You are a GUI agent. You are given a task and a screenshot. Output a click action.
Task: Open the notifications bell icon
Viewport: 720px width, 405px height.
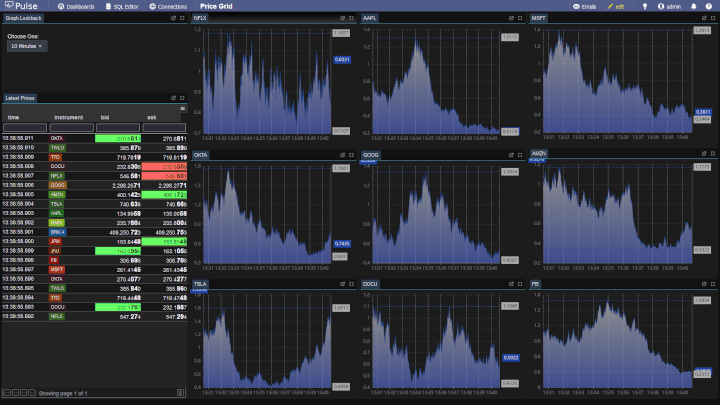[694, 6]
